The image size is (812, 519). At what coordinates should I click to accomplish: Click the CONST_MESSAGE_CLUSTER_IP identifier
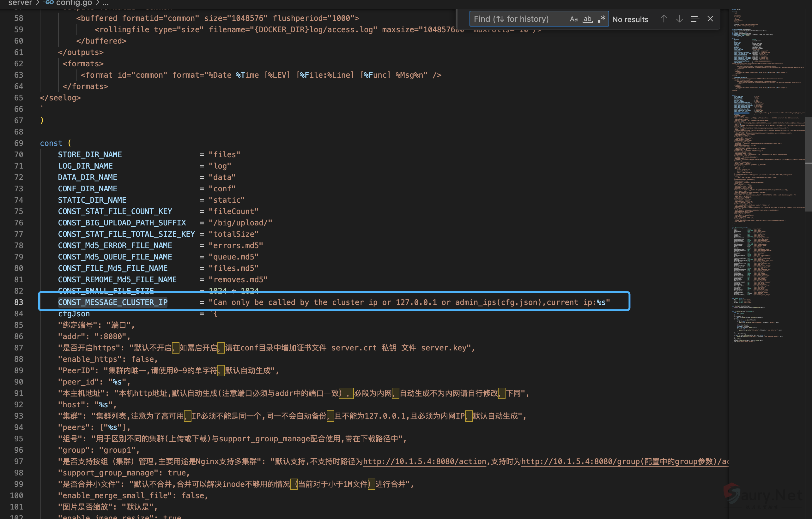(112, 302)
